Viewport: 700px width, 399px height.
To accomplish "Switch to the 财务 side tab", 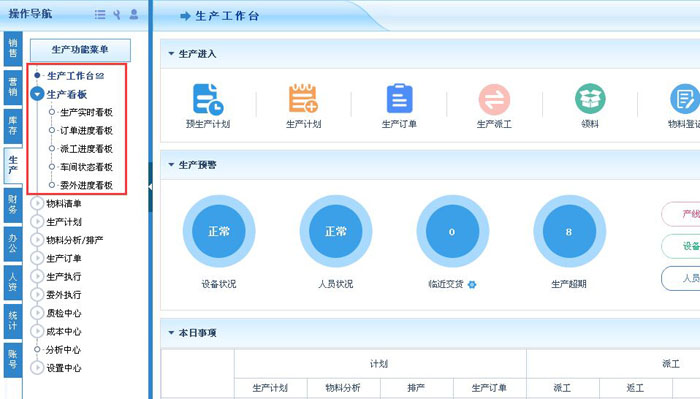I will tap(13, 204).
